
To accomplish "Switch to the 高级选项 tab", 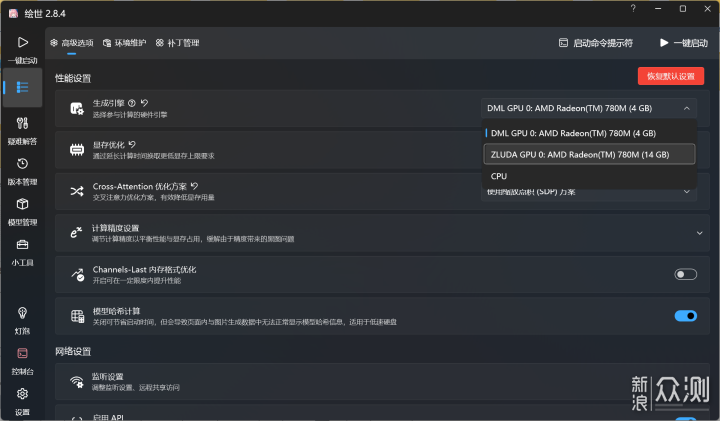I will pos(72,43).
